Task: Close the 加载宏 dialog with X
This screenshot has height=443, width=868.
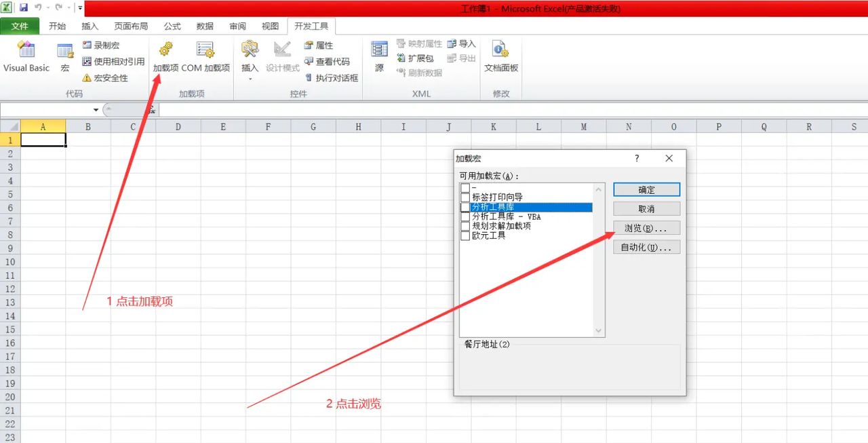Action: [669, 158]
